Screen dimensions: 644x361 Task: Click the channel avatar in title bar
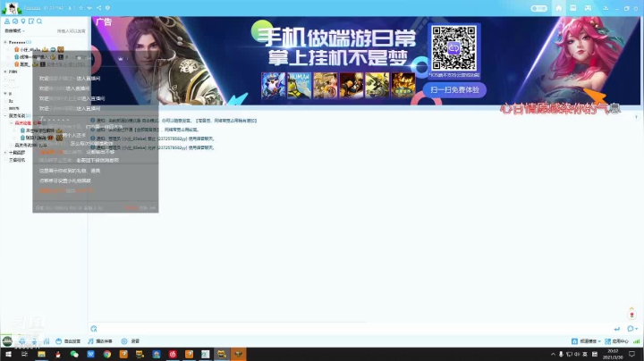[12, 8]
